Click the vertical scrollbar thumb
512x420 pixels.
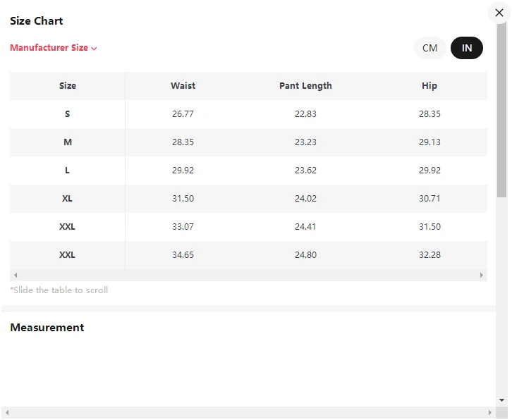501,111
